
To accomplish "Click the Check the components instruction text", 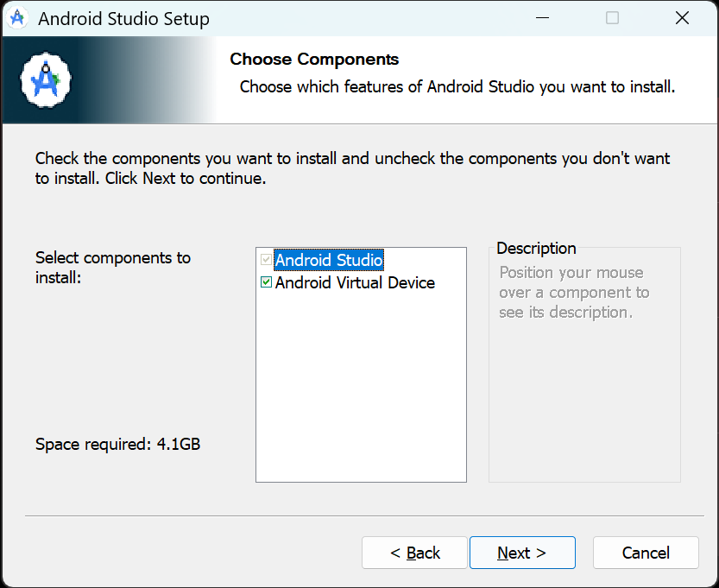I will (x=353, y=168).
